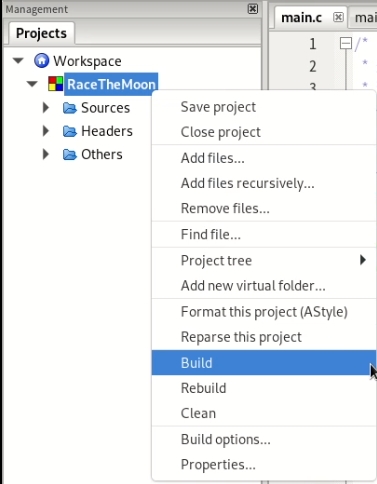Expand the Sources folder

pos(46,108)
